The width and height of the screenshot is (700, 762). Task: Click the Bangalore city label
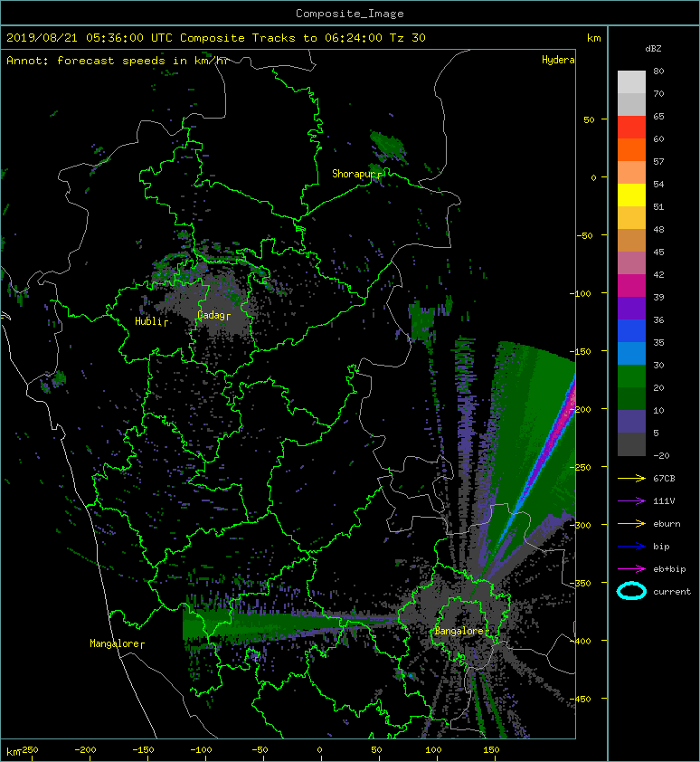pyautogui.click(x=459, y=631)
